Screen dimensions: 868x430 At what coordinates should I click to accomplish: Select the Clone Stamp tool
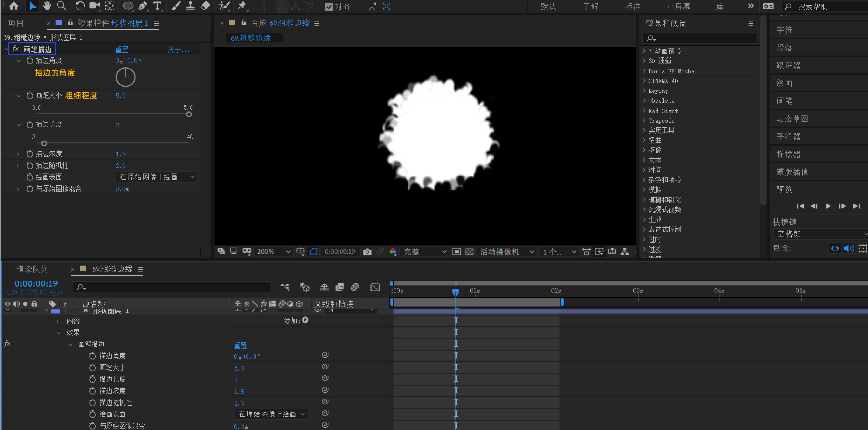190,6
